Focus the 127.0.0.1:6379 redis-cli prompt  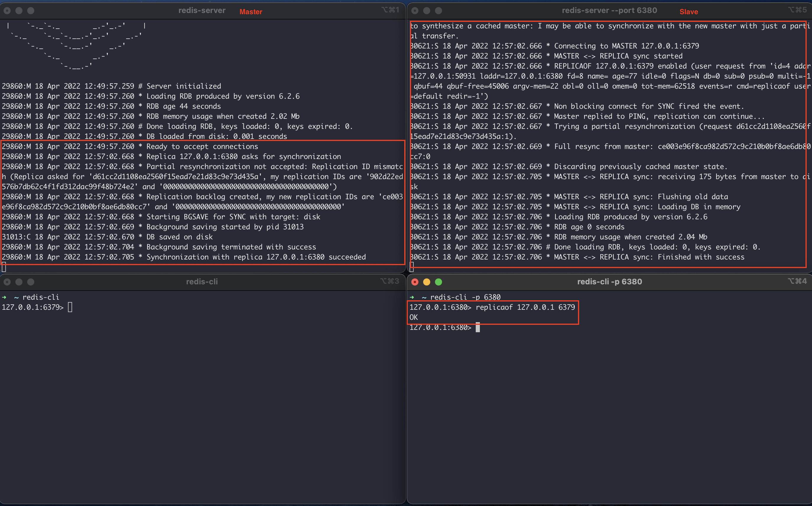[70, 307]
